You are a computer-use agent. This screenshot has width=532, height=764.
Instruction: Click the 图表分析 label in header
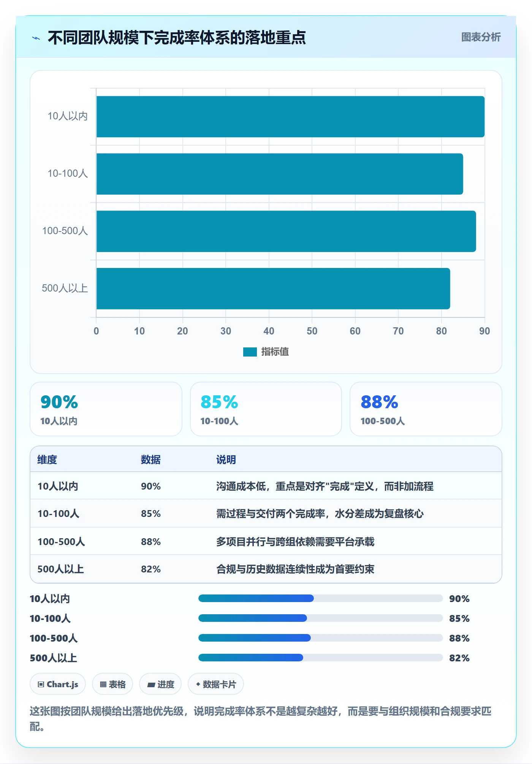pyautogui.click(x=481, y=37)
